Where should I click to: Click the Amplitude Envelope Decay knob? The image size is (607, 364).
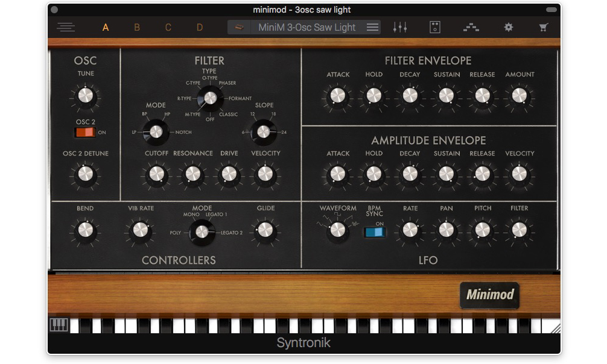[x=410, y=174]
